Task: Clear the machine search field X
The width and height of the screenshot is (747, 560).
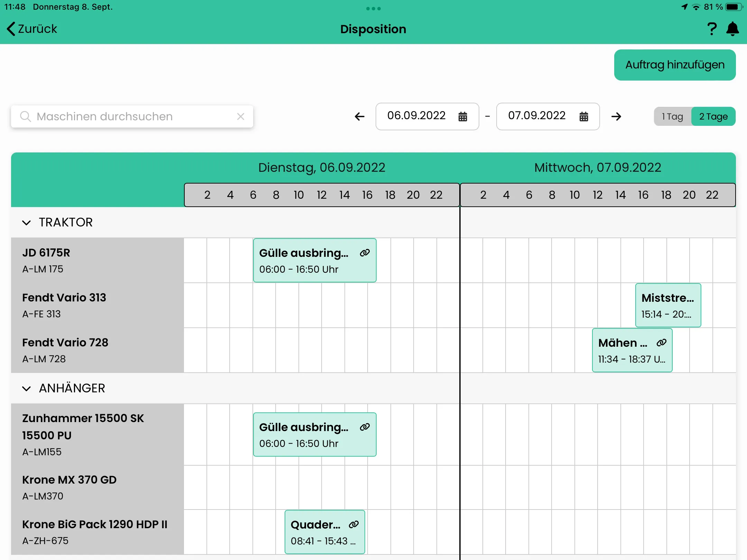Action: pos(241,116)
